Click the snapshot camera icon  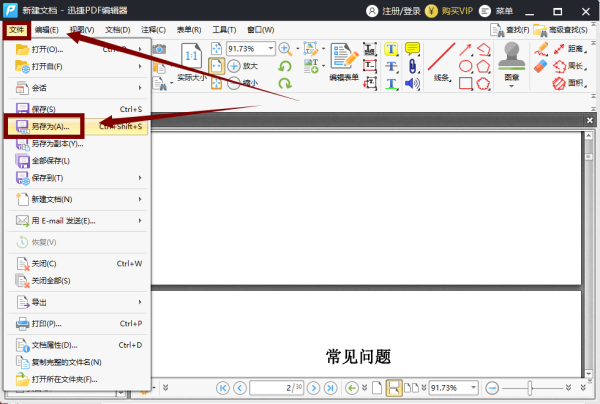(159, 49)
